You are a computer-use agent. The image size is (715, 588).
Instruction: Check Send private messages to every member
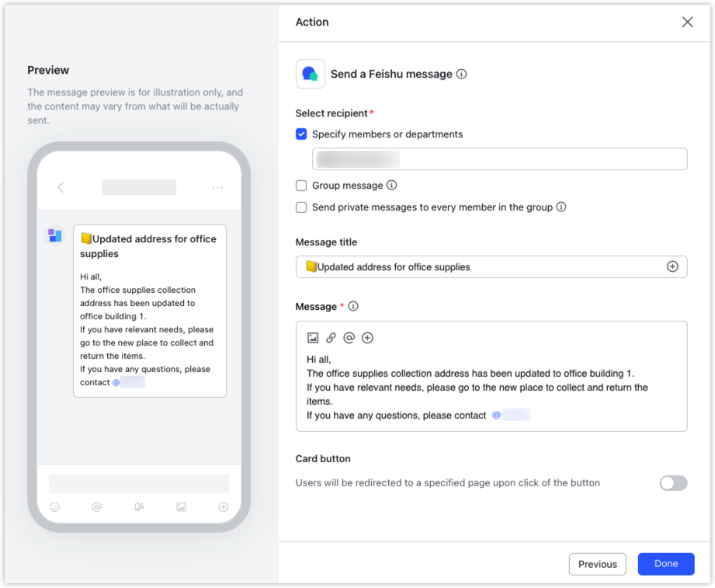300,207
